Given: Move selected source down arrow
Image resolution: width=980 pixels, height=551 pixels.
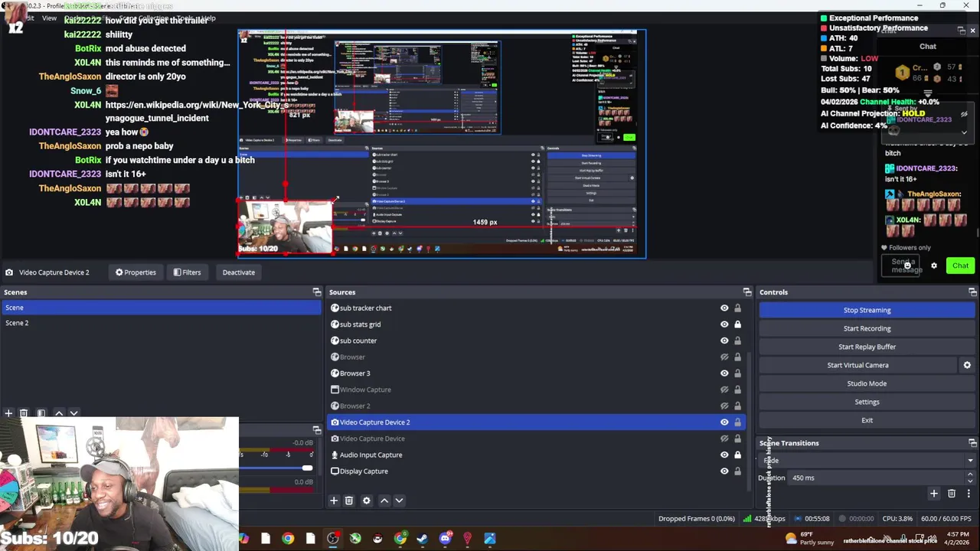Looking at the screenshot, I should point(399,500).
